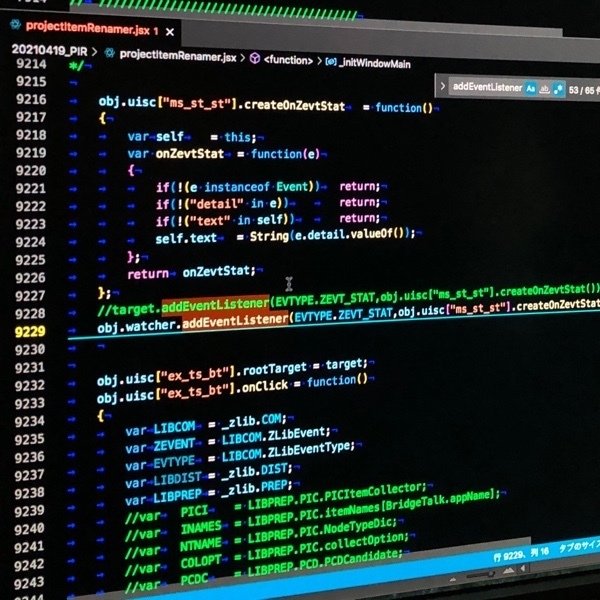
Task: Click the タブのサイズ indentation status item
Action: click(x=579, y=545)
